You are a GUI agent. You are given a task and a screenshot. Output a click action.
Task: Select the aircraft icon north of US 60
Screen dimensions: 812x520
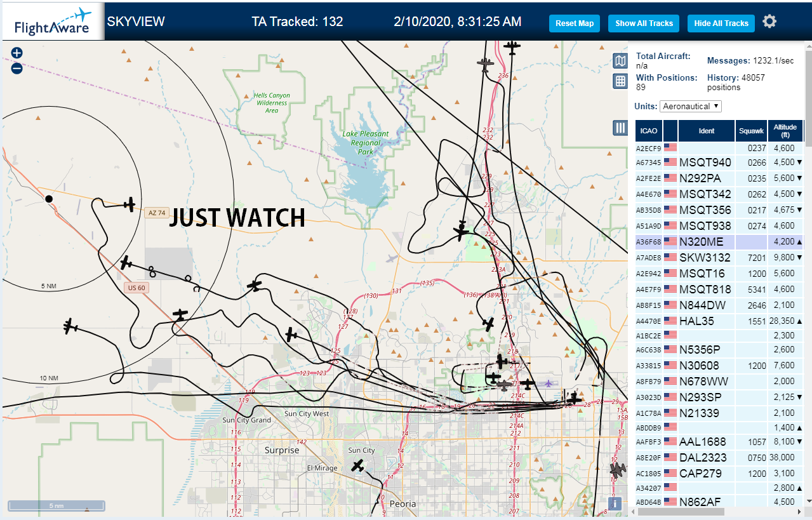pyautogui.click(x=126, y=263)
